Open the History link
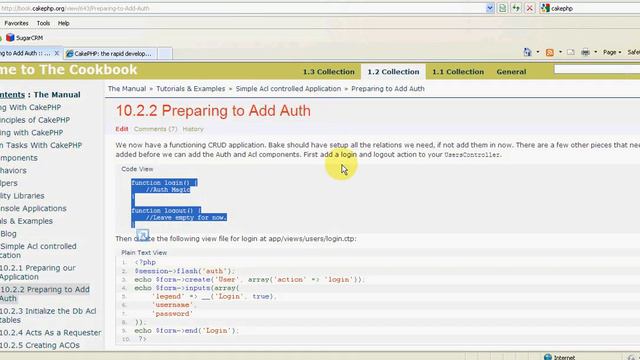Viewport: 640px width, 360px height. click(x=193, y=129)
